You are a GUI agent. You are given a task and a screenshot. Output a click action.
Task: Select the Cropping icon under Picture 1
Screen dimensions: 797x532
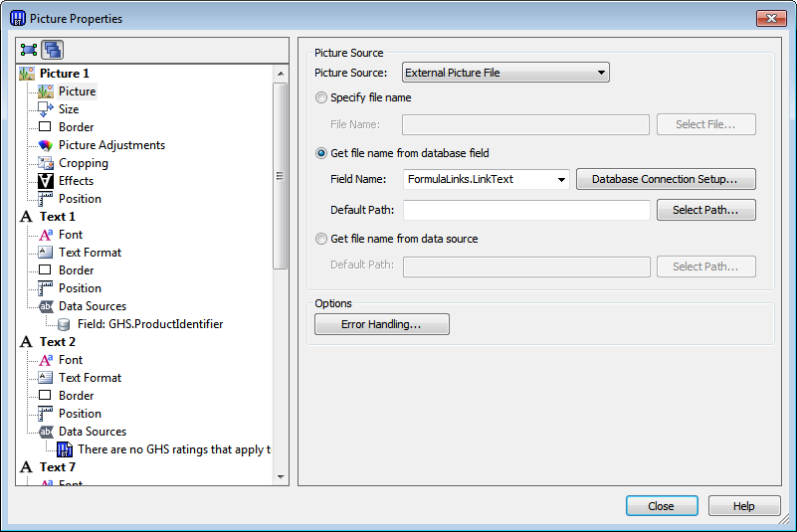(45, 163)
